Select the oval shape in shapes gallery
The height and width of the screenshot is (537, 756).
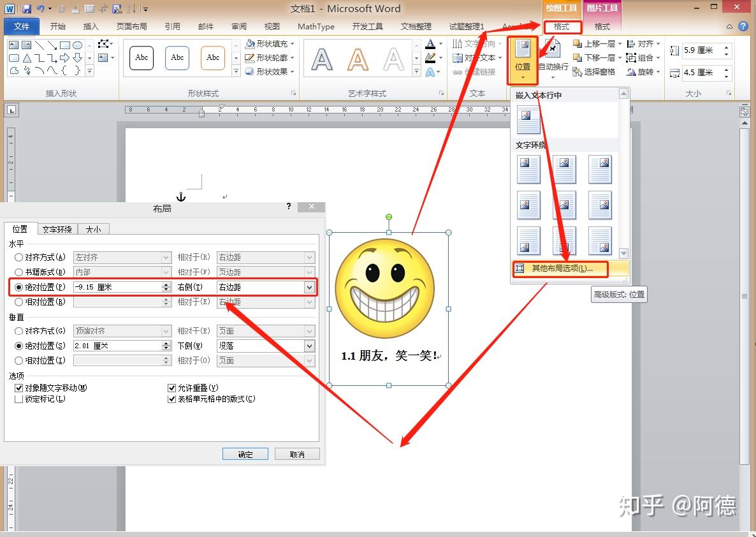coord(77,45)
